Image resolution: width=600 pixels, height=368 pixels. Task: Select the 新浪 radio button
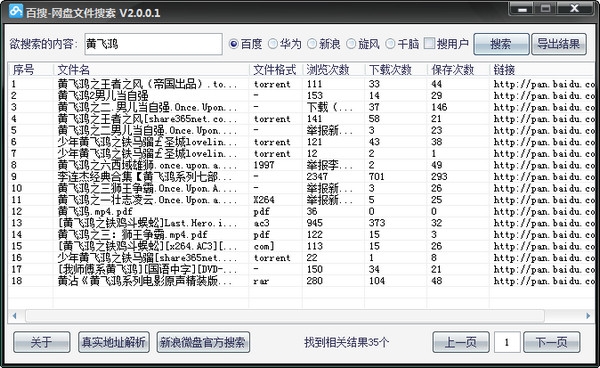312,44
